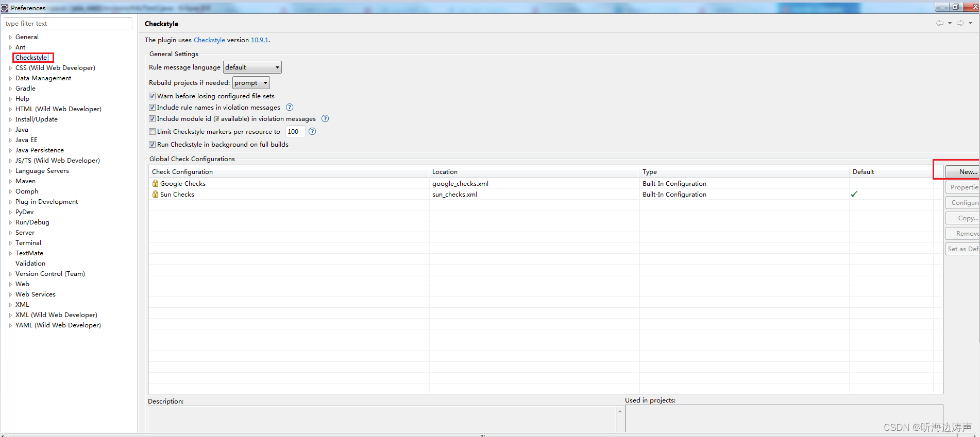Screen dimensions: 980x437
Task: Open the back history dropdown arrow
Action: click(x=950, y=23)
